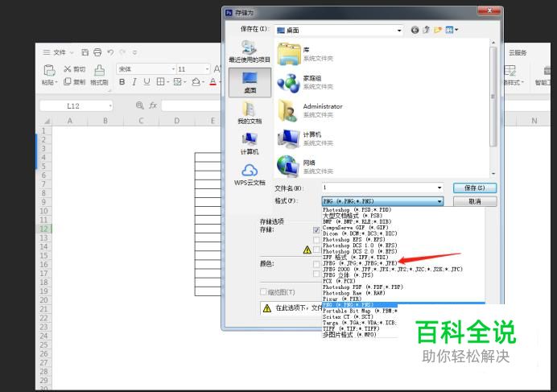Select the Administrator folder
The image size is (557, 392).
tap(310, 110)
